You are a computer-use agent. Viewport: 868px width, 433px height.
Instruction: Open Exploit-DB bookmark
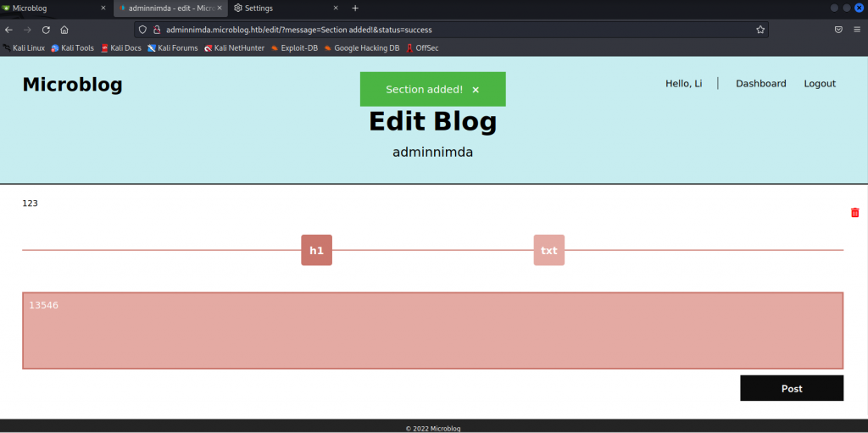(296, 48)
